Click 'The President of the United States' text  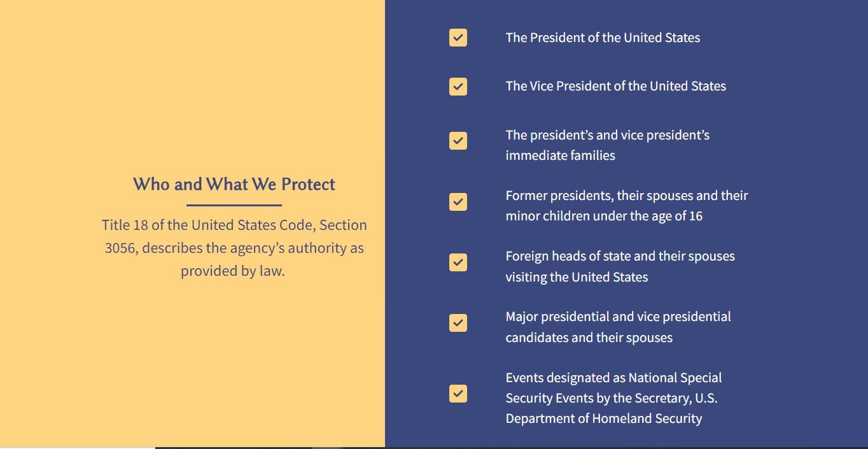tap(602, 38)
